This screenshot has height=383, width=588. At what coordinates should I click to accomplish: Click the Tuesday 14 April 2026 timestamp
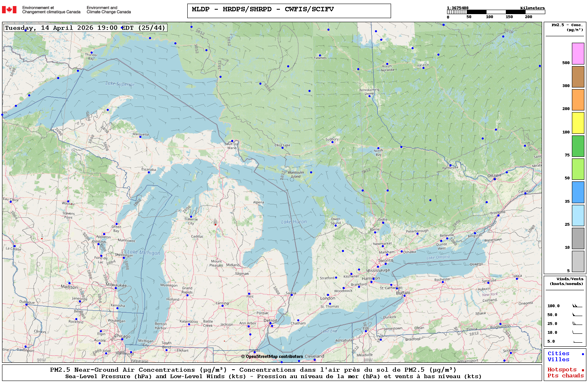[x=85, y=28]
